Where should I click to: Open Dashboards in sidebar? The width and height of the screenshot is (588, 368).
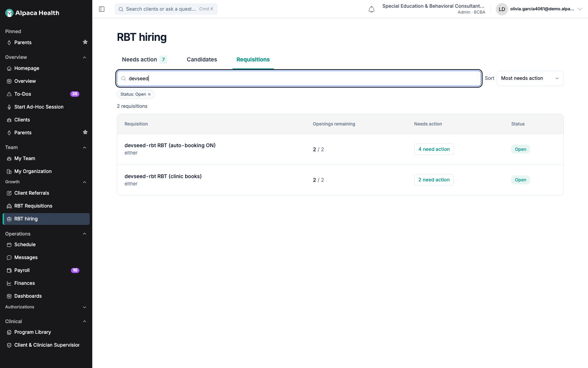[x=46, y=296]
